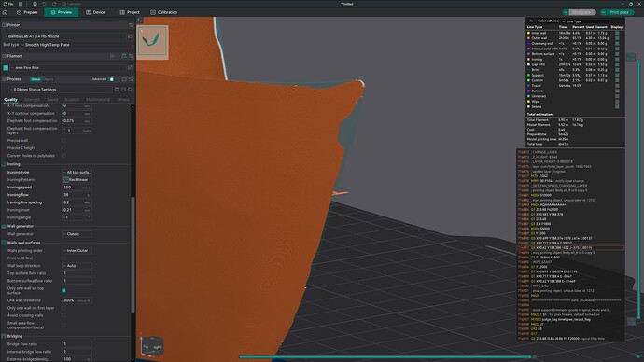Open the Strength settings tab
Viewport: 644px width, 362px height.
click(32, 99)
